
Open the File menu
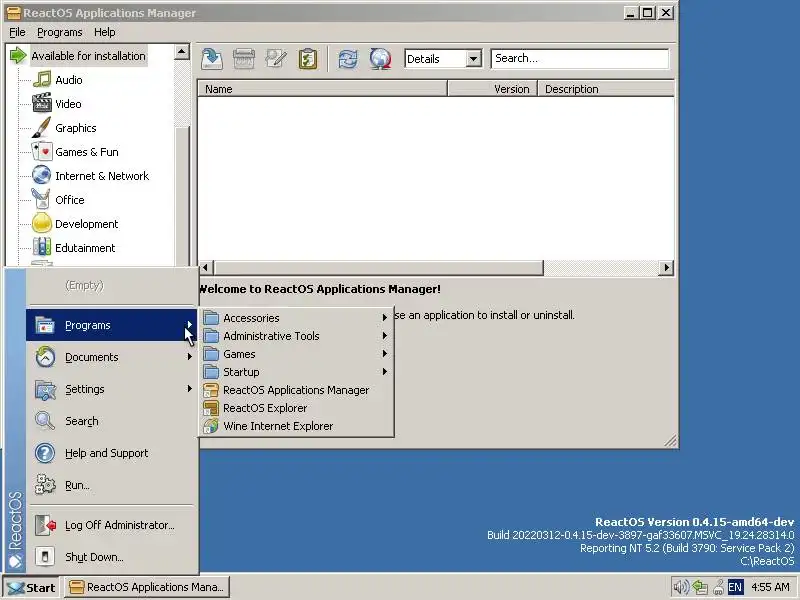(17, 32)
